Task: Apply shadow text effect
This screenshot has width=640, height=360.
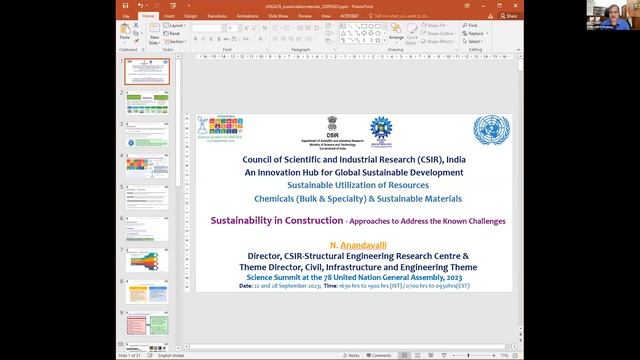Action: tap(219, 39)
